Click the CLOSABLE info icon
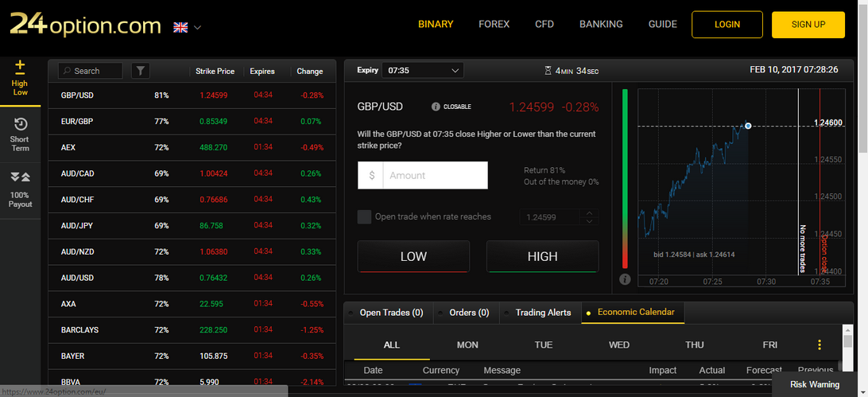Screen dimensions: 868x397 point(436,107)
